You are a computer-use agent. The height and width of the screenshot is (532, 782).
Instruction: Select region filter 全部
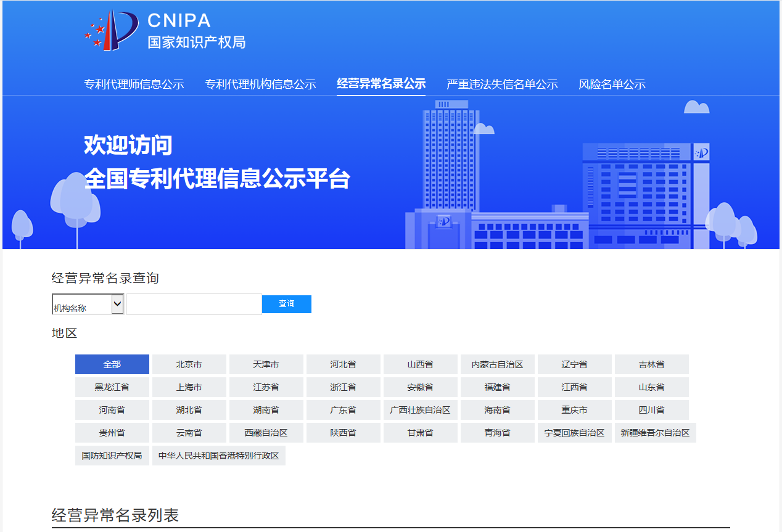pos(112,364)
